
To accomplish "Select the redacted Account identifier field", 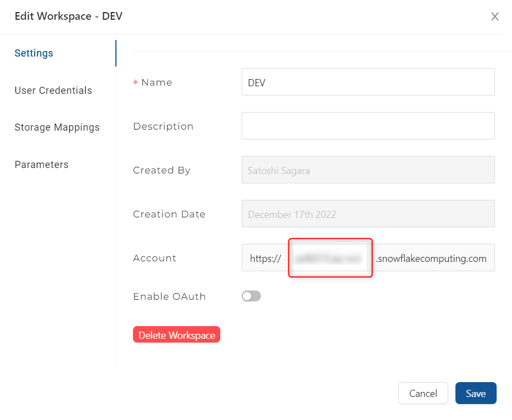I will point(330,257).
